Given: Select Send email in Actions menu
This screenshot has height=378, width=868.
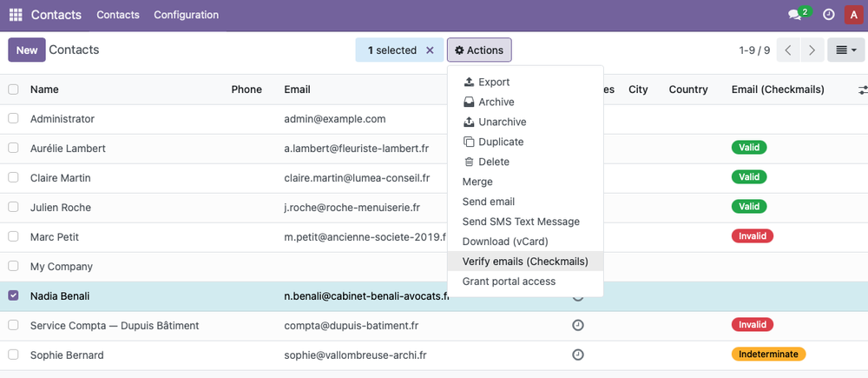Looking at the screenshot, I should click(x=525, y=202).
